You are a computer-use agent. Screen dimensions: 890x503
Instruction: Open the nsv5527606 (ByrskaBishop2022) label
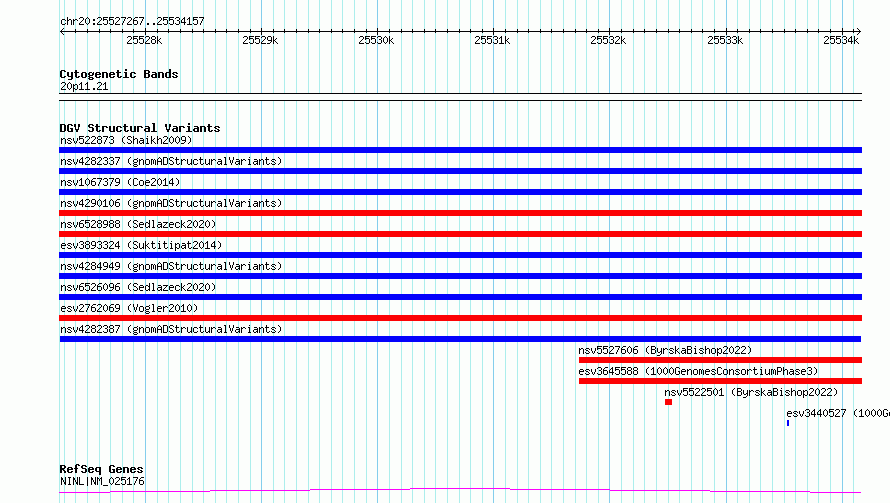click(665, 350)
